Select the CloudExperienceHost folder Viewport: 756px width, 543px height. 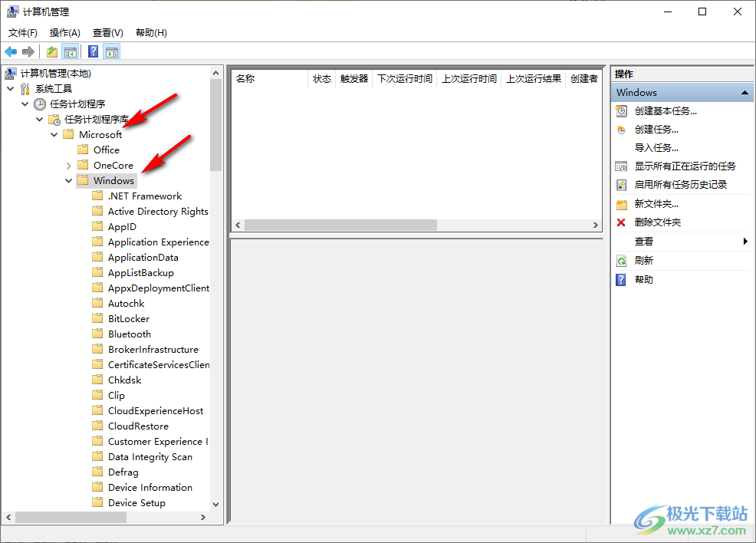[156, 411]
